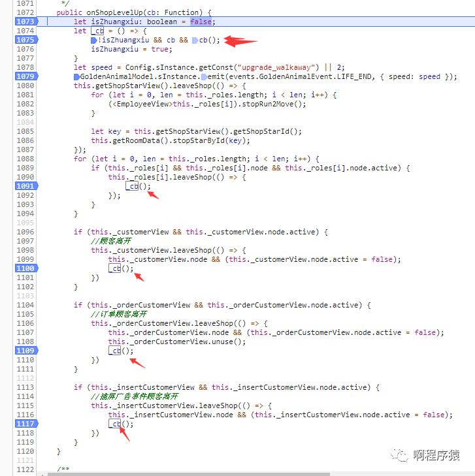The height and width of the screenshot is (476, 475).
Task: Click the '//订单顾客离开' comment
Action: point(119,314)
